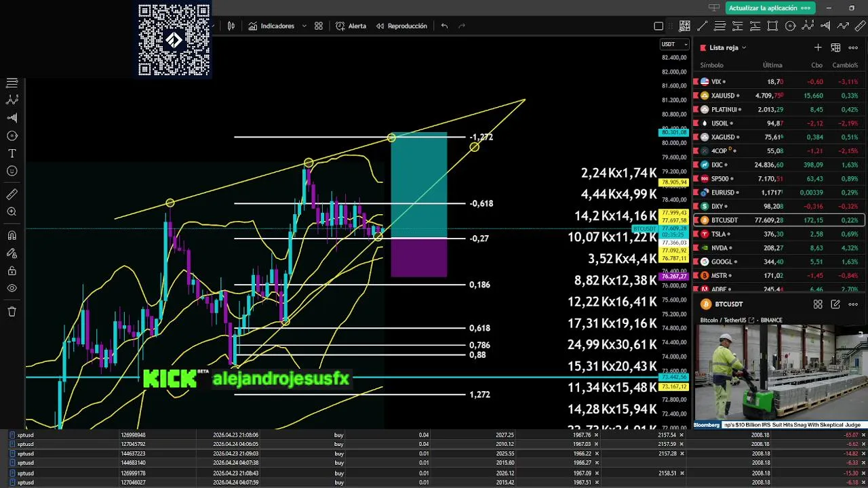Screen dimensions: 868x488
Task: Add symbol to watchlist with plus icon
Action: [818, 47]
